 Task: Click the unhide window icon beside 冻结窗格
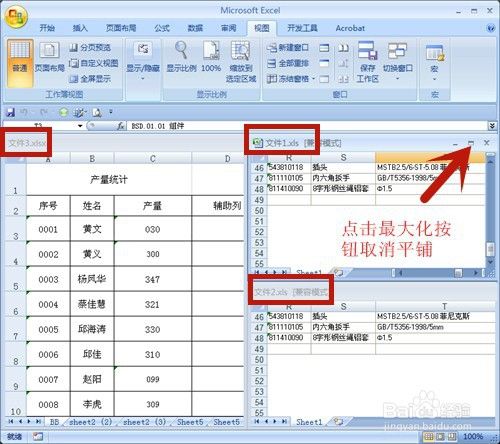pos(324,79)
